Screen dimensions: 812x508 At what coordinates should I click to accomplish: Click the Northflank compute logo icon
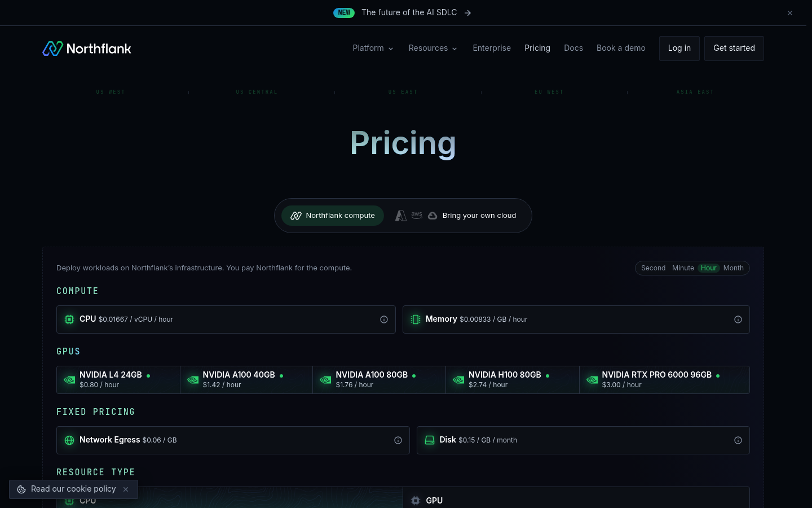click(x=296, y=216)
